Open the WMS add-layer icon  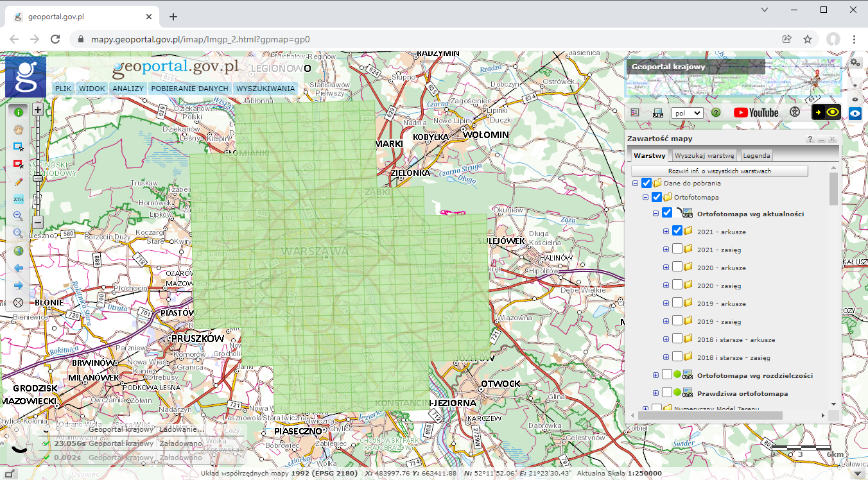click(x=657, y=112)
